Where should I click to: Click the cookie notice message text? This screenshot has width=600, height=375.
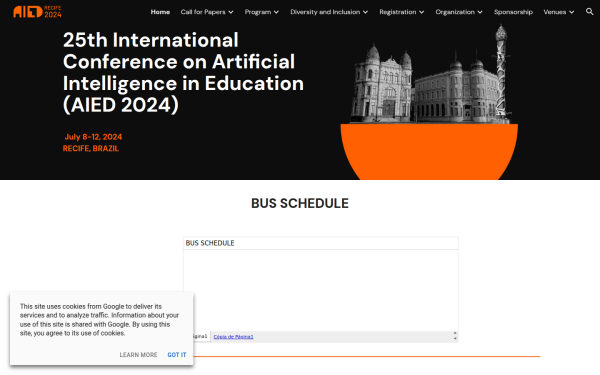point(99,320)
